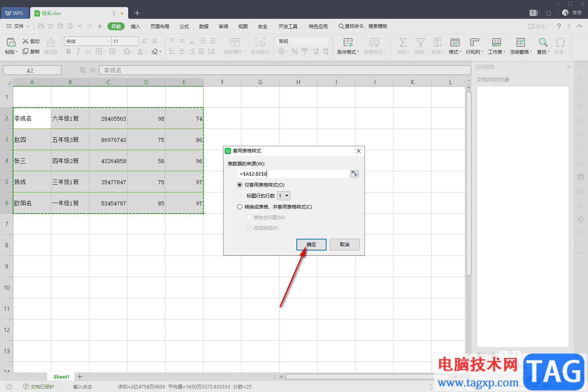This screenshot has width=588, height=392.
Task: Select 'Apply table style only' radio option
Action: tap(240, 185)
